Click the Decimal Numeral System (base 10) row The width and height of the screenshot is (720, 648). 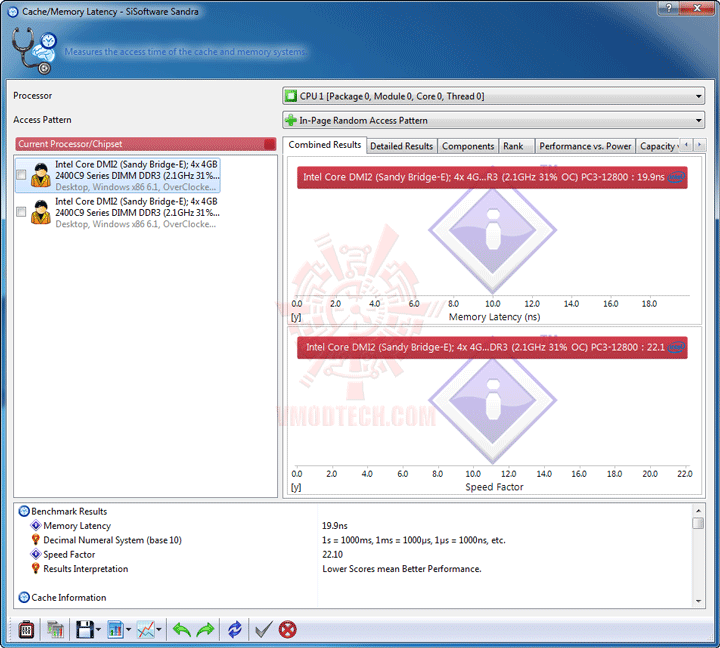[112, 540]
